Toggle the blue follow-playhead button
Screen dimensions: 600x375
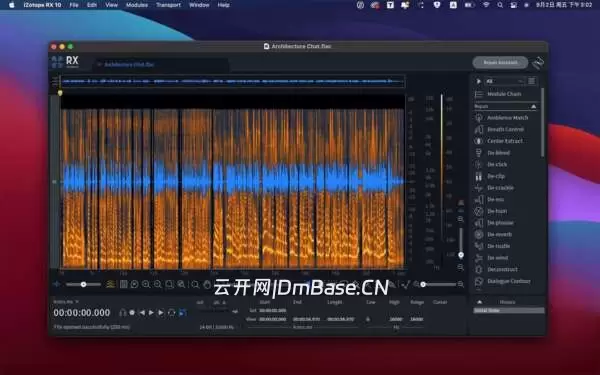click(183, 313)
